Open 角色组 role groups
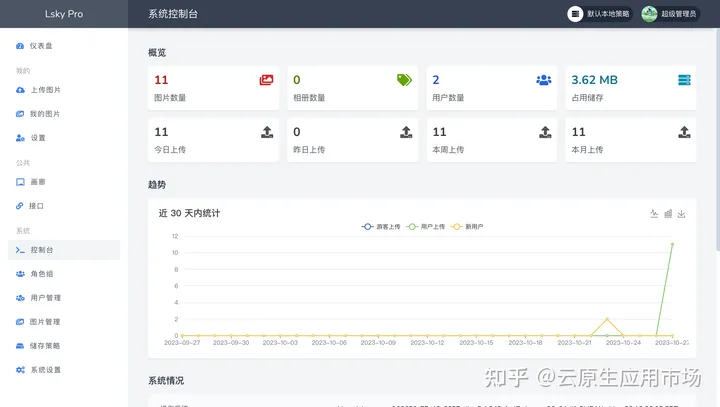 [64, 274]
